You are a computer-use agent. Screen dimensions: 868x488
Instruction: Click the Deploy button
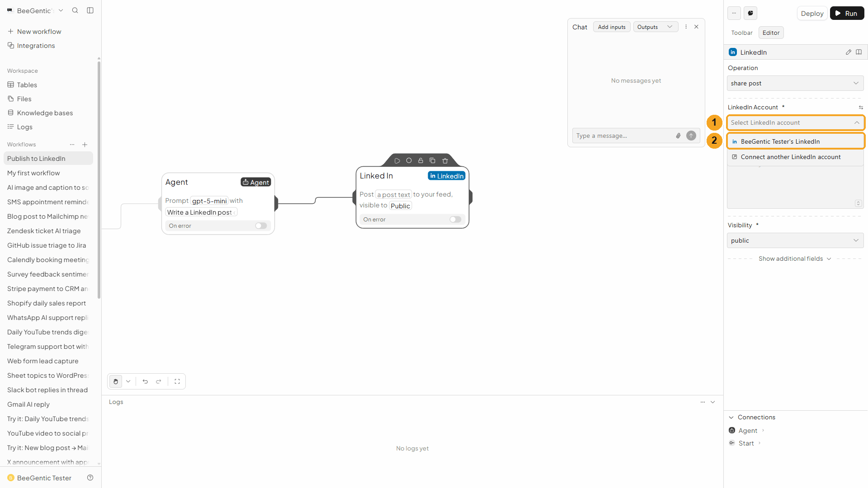click(x=812, y=13)
